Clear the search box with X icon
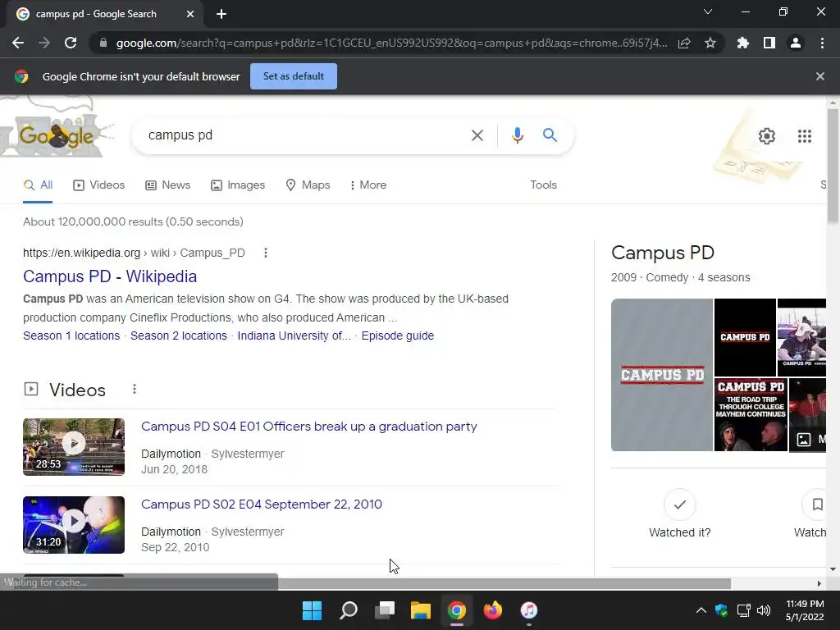The height and width of the screenshot is (630, 840). 477,135
